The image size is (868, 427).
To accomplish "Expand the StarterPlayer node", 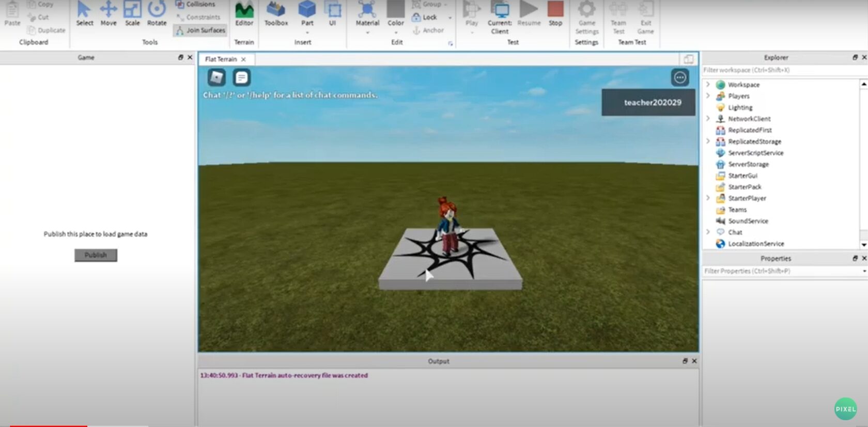I will 708,198.
